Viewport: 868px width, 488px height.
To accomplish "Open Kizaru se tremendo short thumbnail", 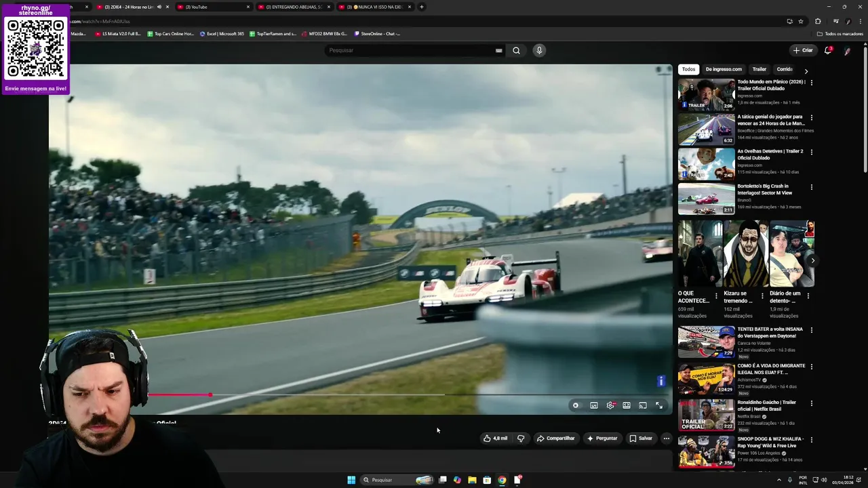I will [x=746, y=253].
